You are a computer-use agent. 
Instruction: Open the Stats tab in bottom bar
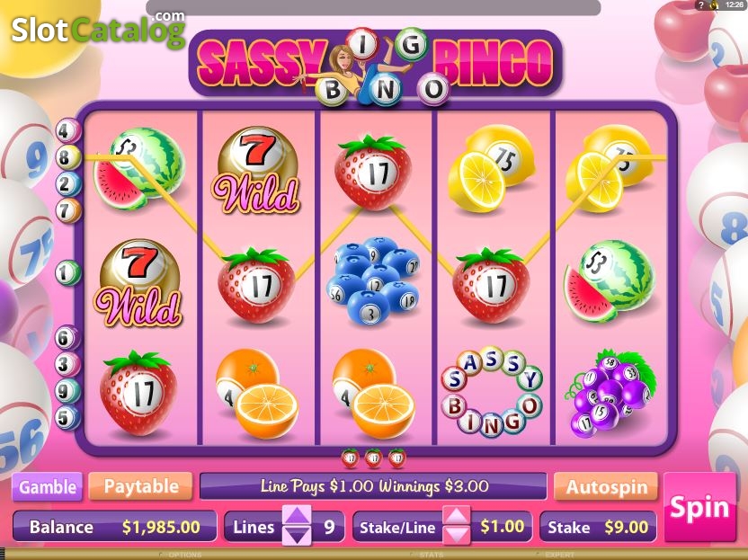coord(428,555)
